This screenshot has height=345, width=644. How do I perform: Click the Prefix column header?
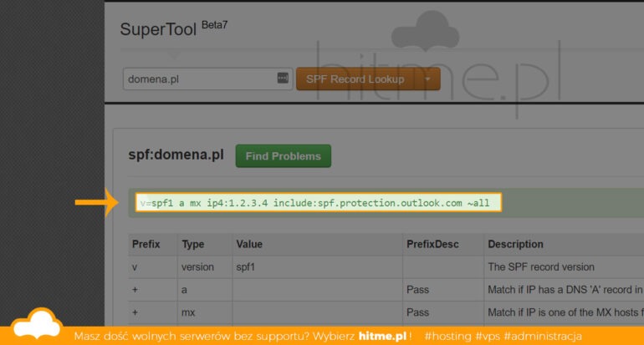coord(146,244)
